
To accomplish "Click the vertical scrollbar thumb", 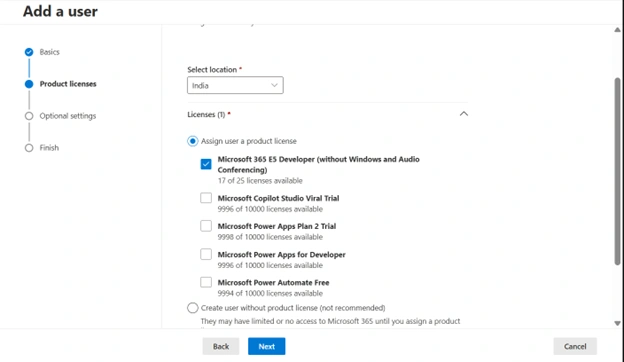I will tap(617, 171).
